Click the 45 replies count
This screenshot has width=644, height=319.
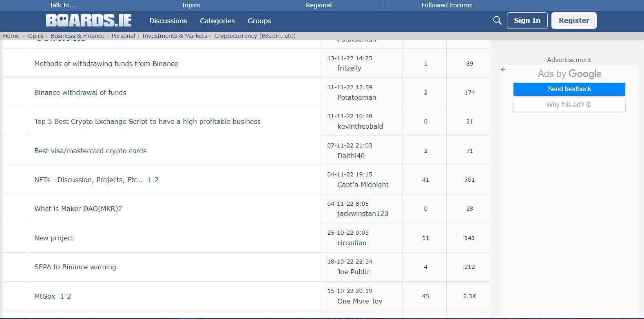(425, 296)
